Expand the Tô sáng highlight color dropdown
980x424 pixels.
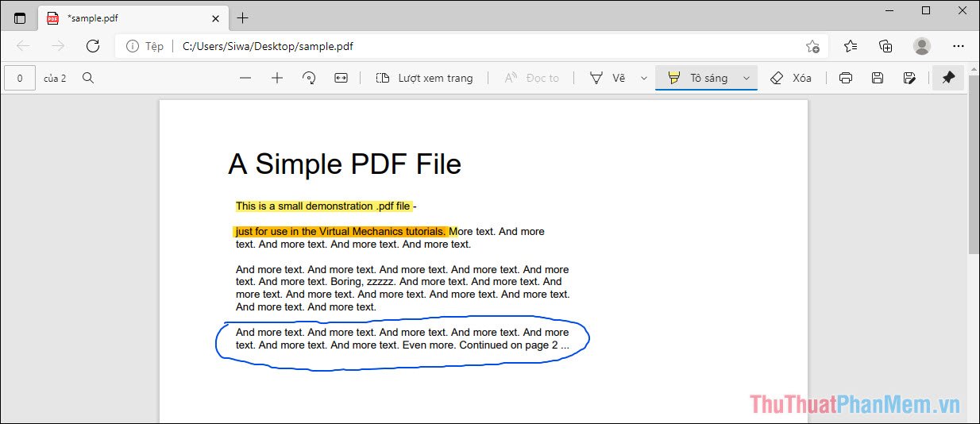[747, 78]
